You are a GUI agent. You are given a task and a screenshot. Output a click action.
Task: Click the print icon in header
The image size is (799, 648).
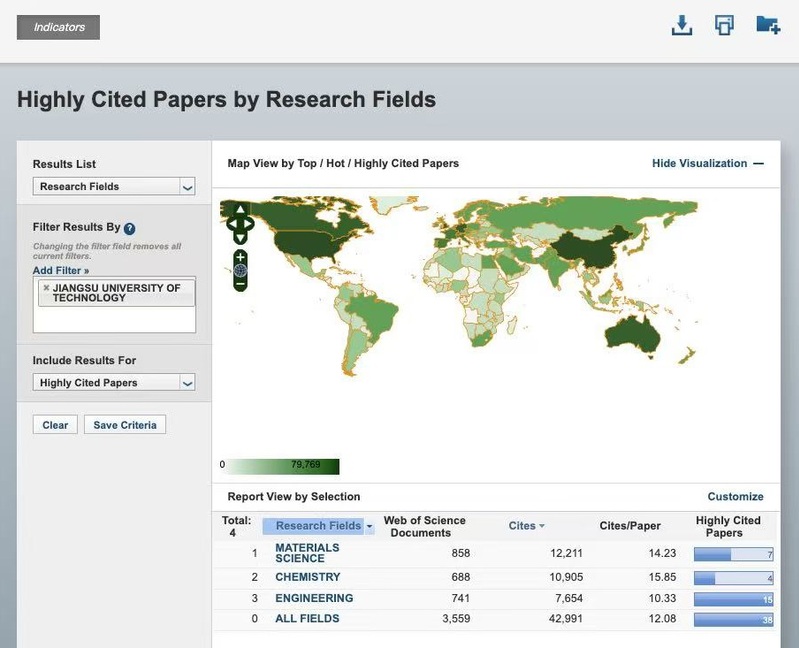click(x=724, y=26)
